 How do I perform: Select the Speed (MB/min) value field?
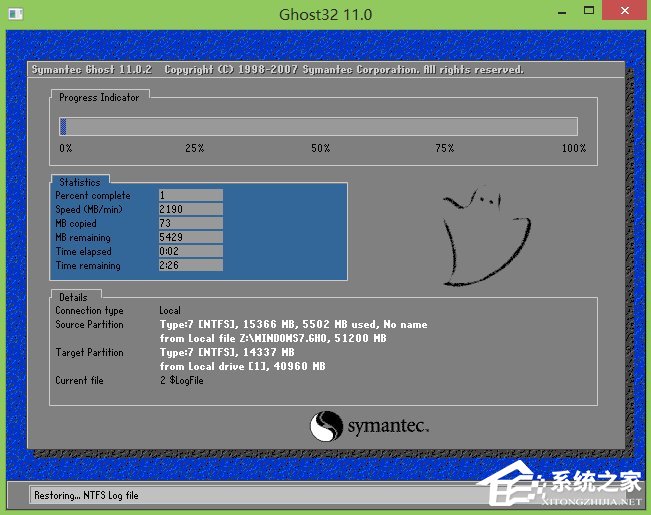pyautogui.click(x=190, y=209)
